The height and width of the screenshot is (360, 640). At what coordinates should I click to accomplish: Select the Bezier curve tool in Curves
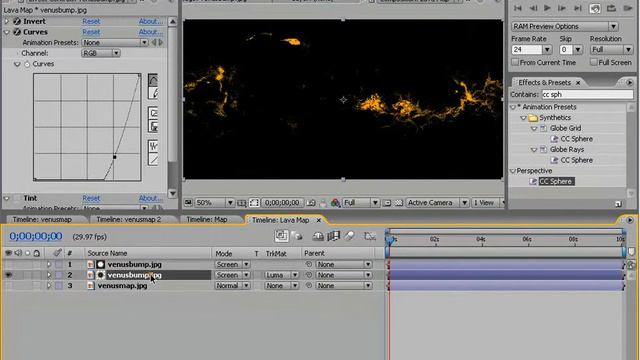[153, 80]
